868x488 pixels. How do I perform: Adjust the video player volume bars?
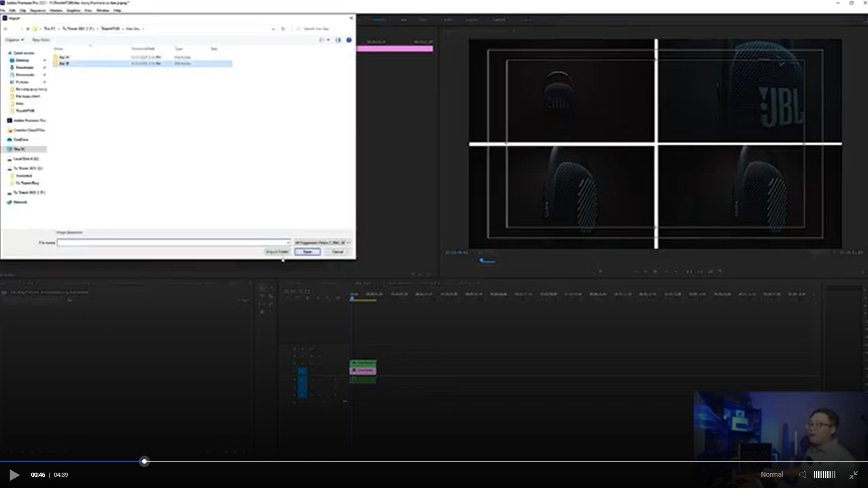(824, 474)
